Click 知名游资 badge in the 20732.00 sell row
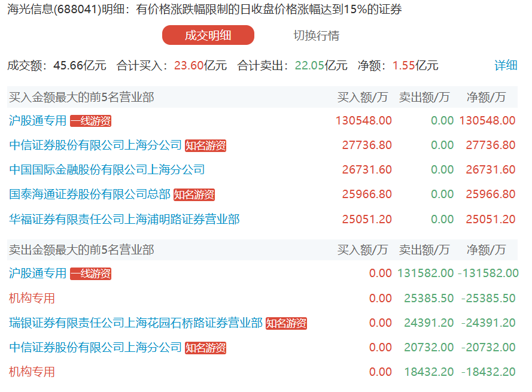Viewport: 532px width, 392px height. 205,348
